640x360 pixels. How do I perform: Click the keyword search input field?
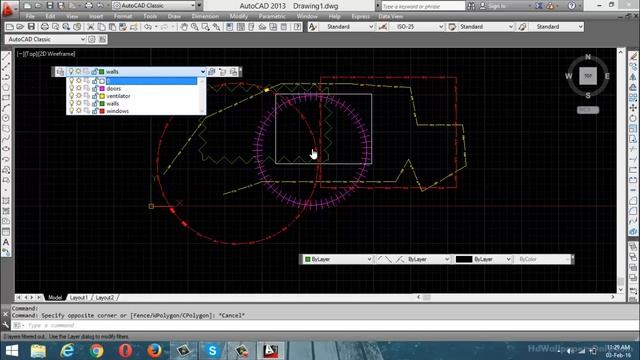(x=423, y=6)
